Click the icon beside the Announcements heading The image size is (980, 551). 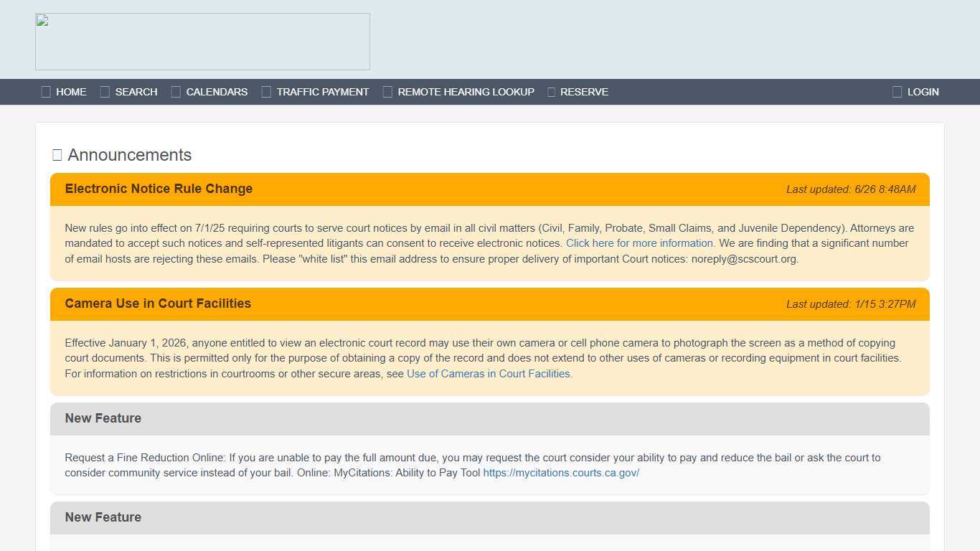57,155
